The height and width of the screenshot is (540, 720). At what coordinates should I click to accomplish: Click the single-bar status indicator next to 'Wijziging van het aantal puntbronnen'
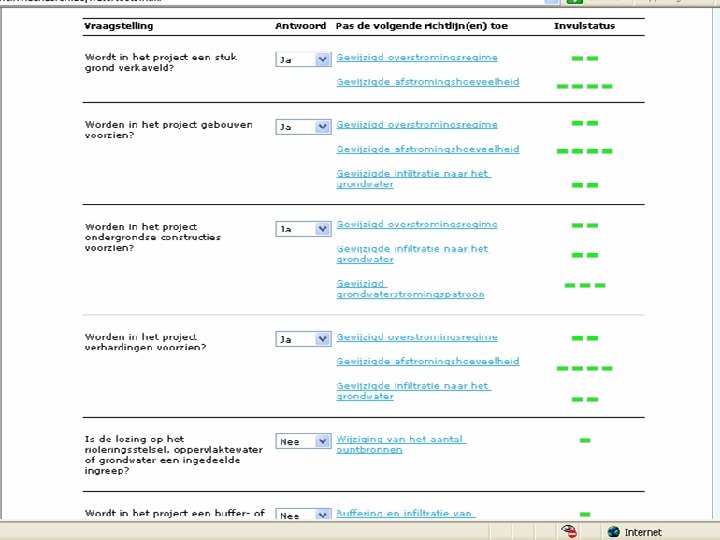click(585, 440)
